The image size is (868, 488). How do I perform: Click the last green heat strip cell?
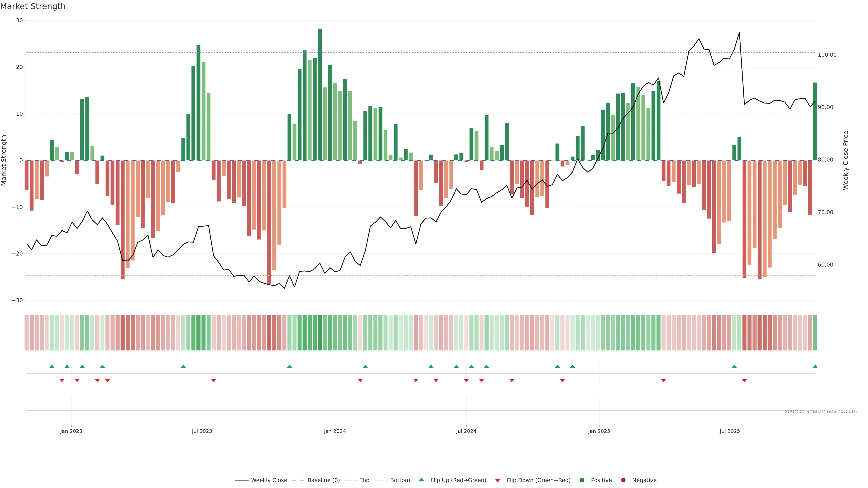815,332
